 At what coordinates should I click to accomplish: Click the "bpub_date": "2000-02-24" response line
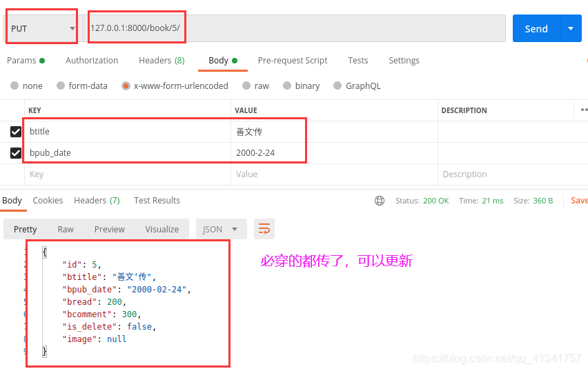[127, 290]
